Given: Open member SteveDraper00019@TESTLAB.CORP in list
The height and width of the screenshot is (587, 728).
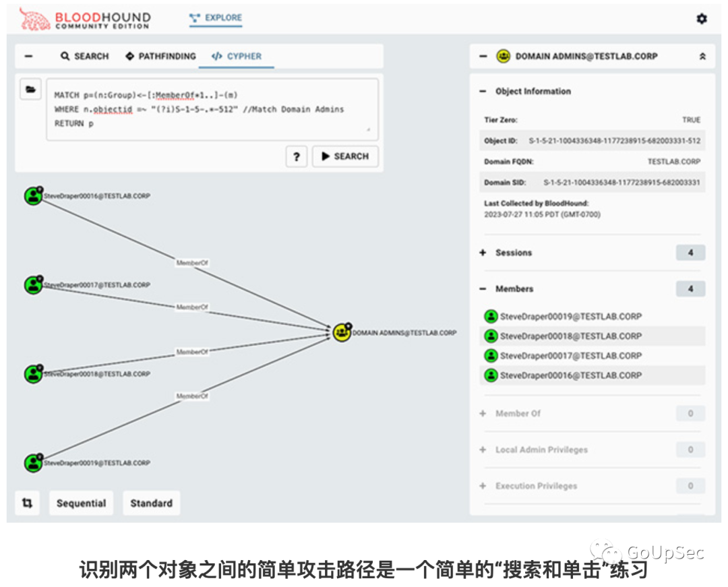Looking at the screenshot, I should 571,317.
